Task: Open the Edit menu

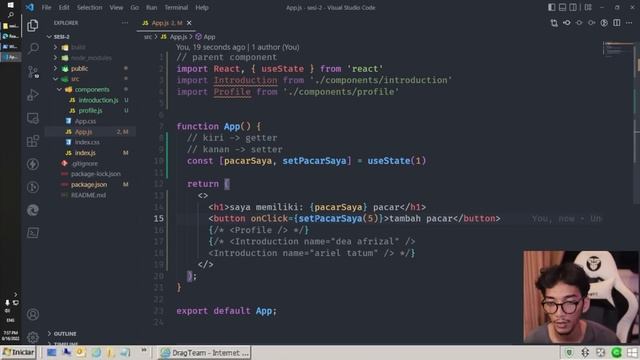Action: click(x=64, y=7)
